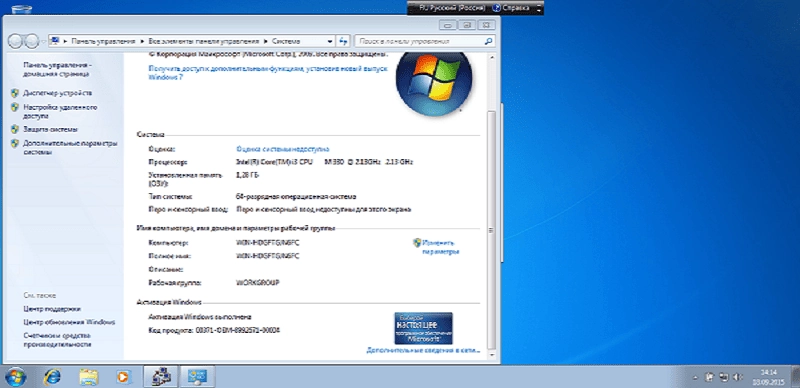Open Панель управления - домашняя страница
Image resolution: width=800 pixels, height=388 pixels.
(x=57, y=69)
